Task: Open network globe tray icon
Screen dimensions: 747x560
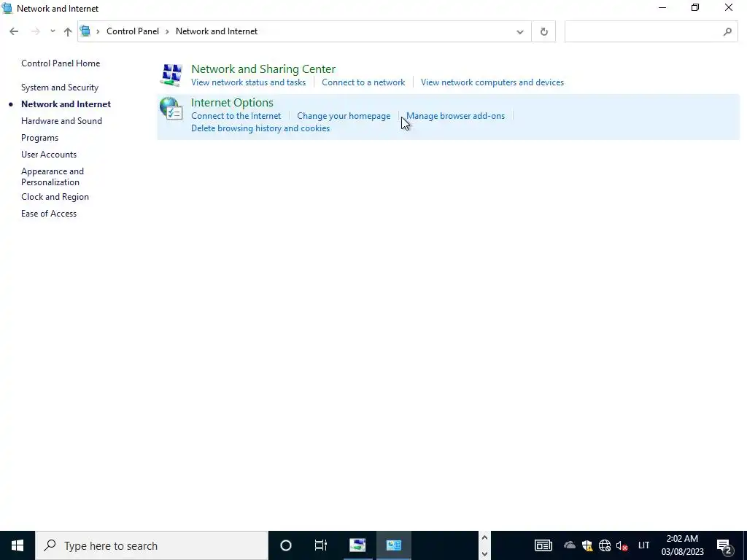Action: pyautogui.click(x=605, y=545)
